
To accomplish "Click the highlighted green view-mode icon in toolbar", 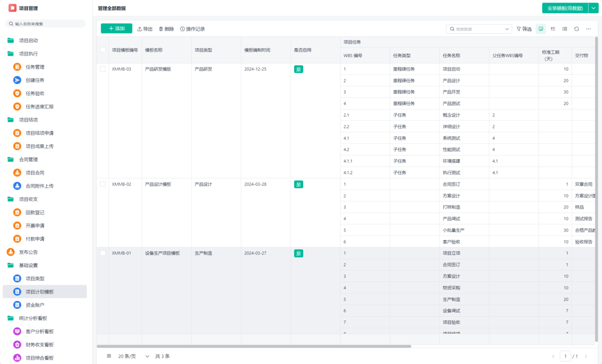I will (541, 29).
